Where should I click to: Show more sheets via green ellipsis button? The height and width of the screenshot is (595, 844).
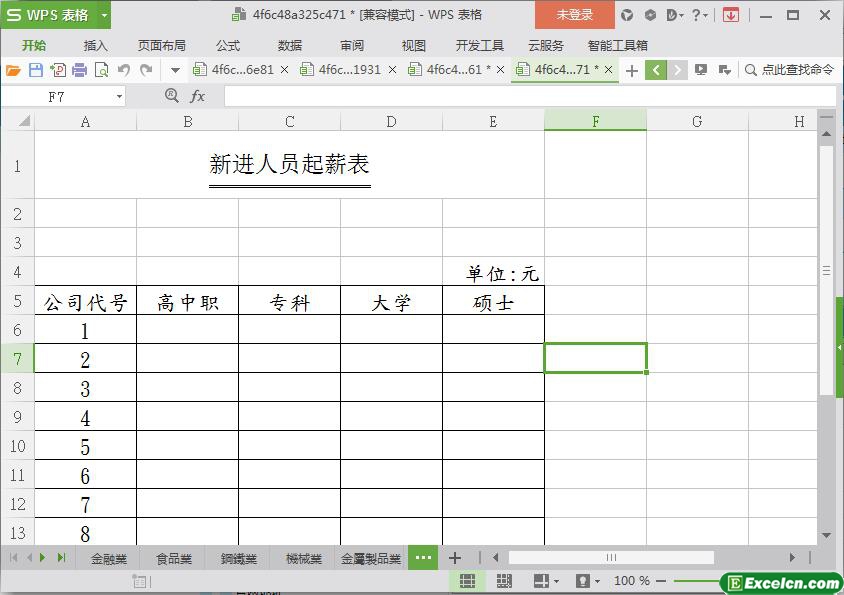click(x=423, y=558)
